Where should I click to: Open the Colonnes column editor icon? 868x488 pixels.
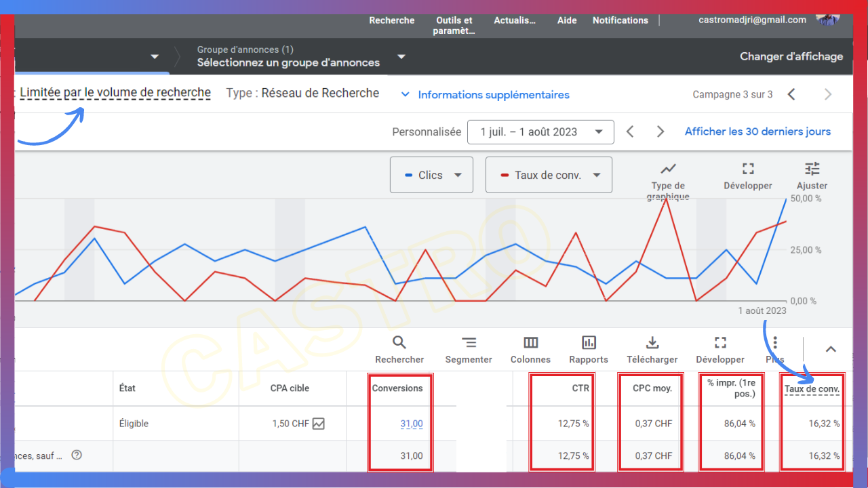pos(530,343)
